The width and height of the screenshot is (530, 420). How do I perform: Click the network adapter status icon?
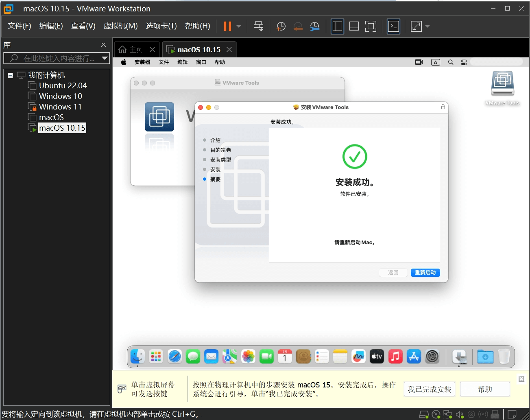pyautogui.click(x=448, y=414)
